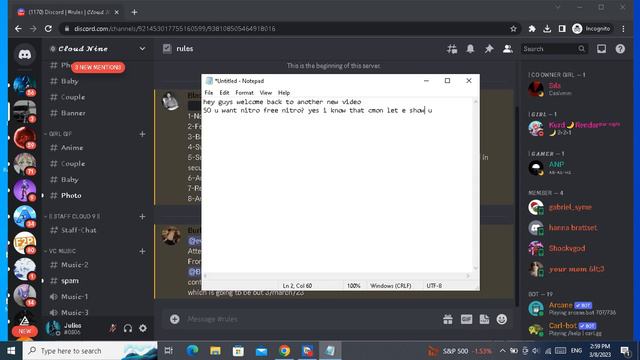Open Chrome extensions puzzle icon
Viewport: 640px width, 360px height.
[532, 29]
